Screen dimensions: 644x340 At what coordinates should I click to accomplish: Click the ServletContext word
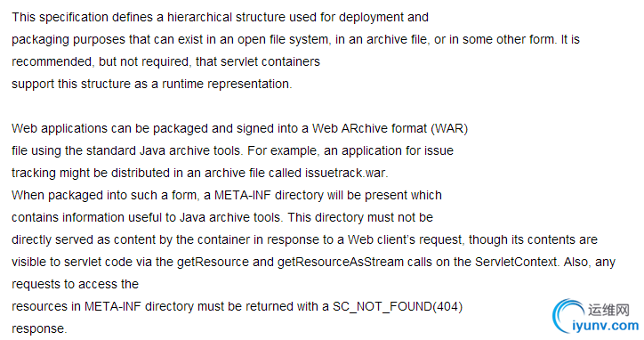pos(516,262)
